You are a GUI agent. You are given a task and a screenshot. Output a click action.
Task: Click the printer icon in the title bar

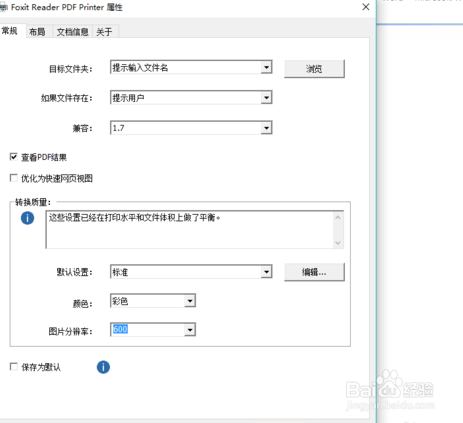click(3, 7)
